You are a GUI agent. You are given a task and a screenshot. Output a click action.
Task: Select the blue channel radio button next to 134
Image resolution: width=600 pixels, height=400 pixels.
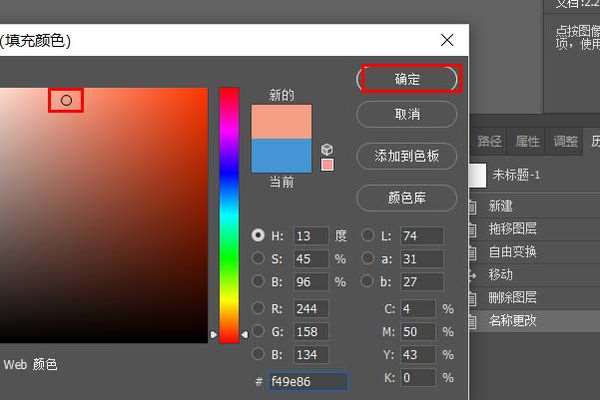[x=258, y=354]
